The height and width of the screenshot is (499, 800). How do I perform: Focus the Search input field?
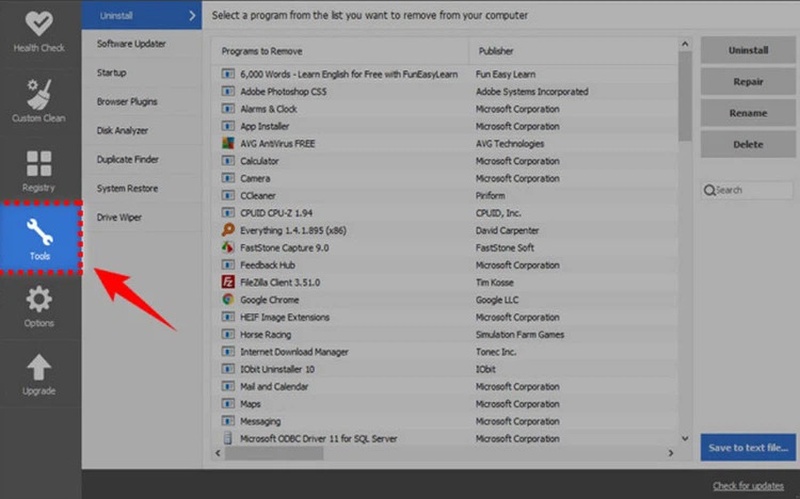pos(752,190)
